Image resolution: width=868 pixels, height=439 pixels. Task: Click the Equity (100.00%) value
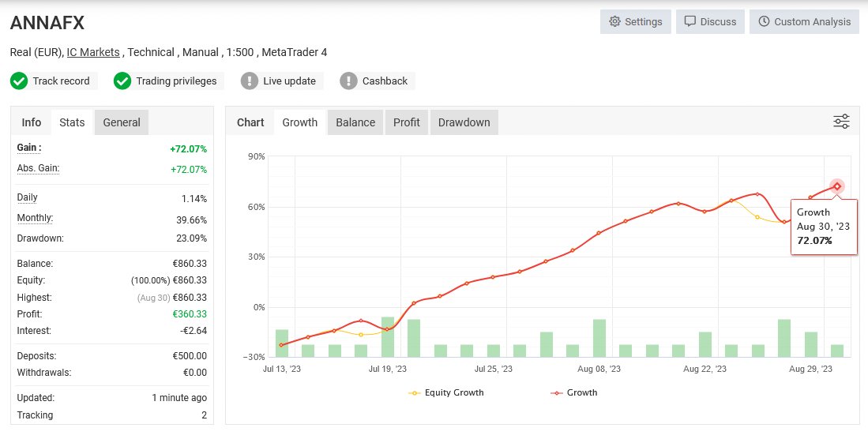click(x=169, y=280)
